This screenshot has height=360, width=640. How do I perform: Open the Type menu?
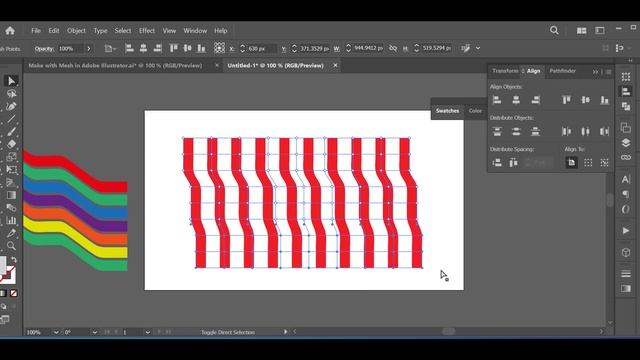click(x=100, y=31)
